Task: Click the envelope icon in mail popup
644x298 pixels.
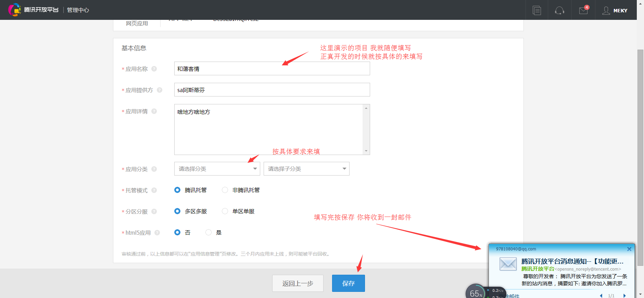Action: [x=508, y=264]
